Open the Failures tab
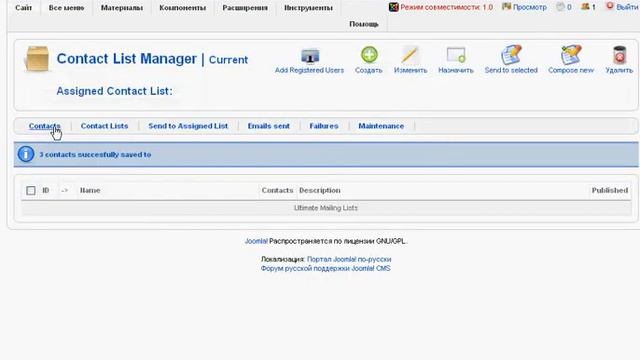640x360 pixels. pos(324,126)
